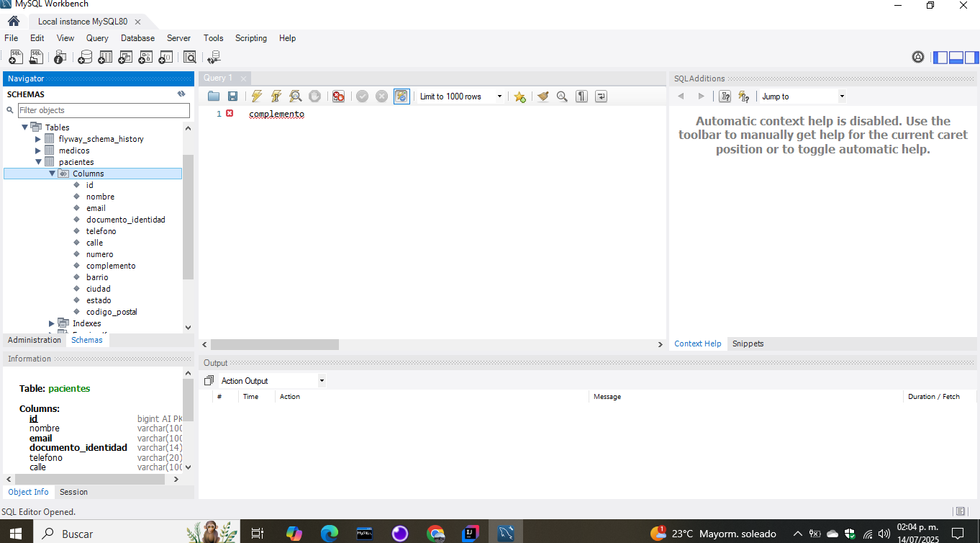Expand Indexes node
Screen dimensions: 980x543
click(x=52, y=323)
